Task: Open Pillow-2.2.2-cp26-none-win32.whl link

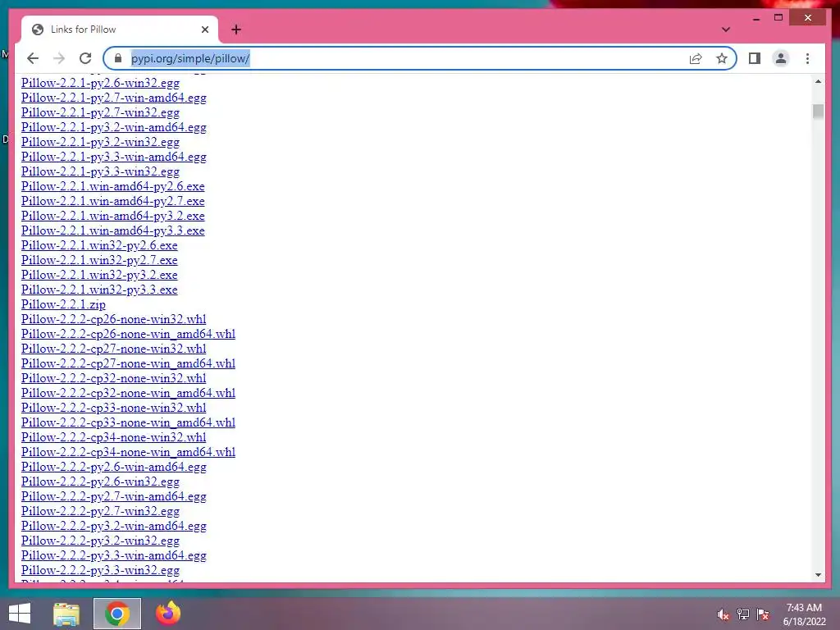Action: click(x=113, y=319)
